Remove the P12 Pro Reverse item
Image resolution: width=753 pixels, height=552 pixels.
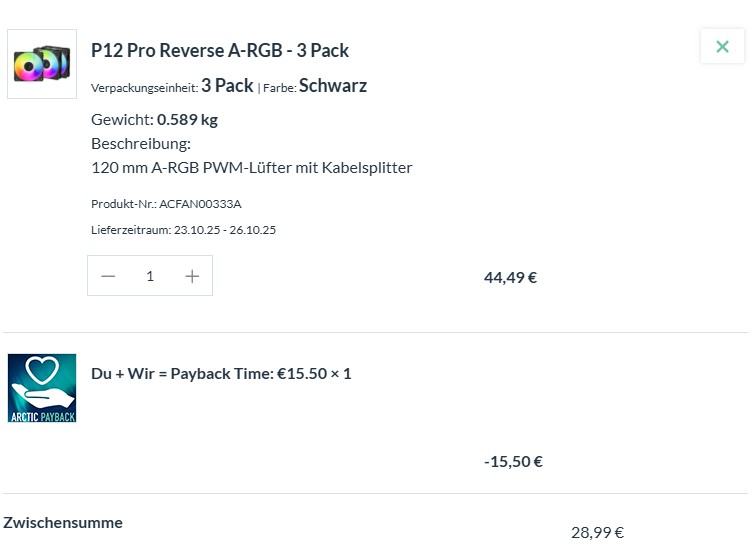click(722, 46)
